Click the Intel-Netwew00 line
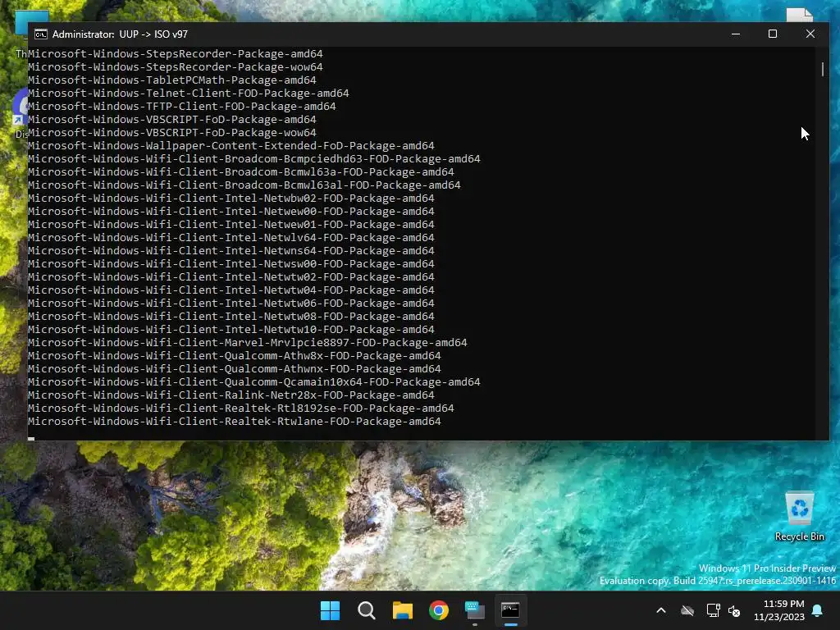Screen dimensions: 840x630 click(x=231, y=211)
